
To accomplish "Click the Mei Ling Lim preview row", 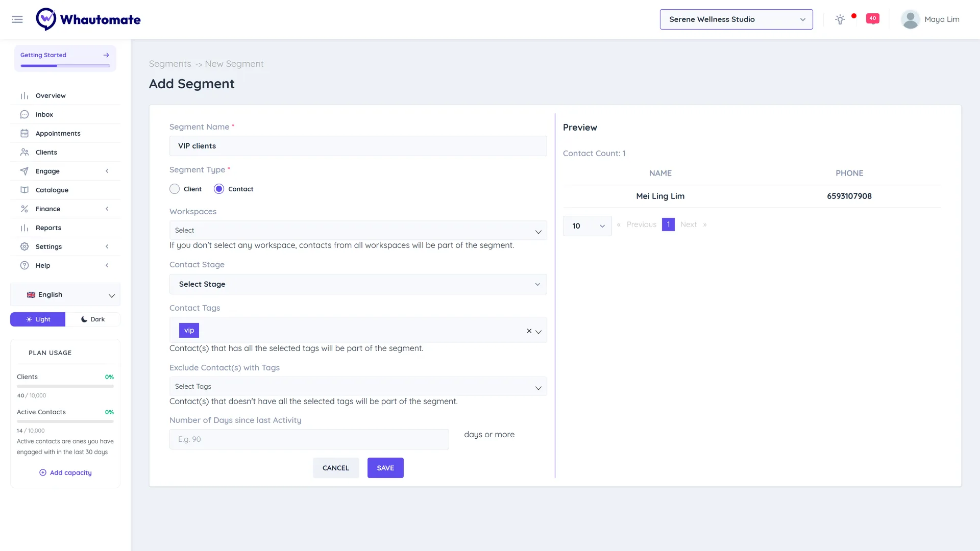I will (x=752, y=196).
